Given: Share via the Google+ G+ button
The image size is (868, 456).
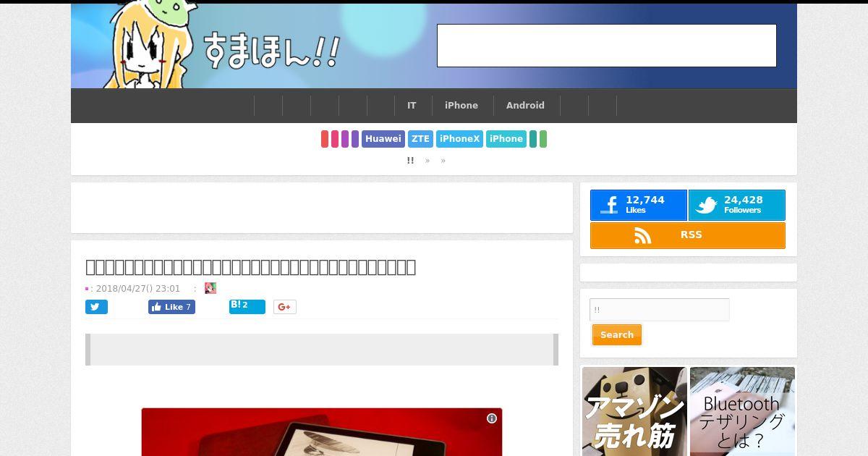Looking at the screenshot, I should [x=285, y=307].
